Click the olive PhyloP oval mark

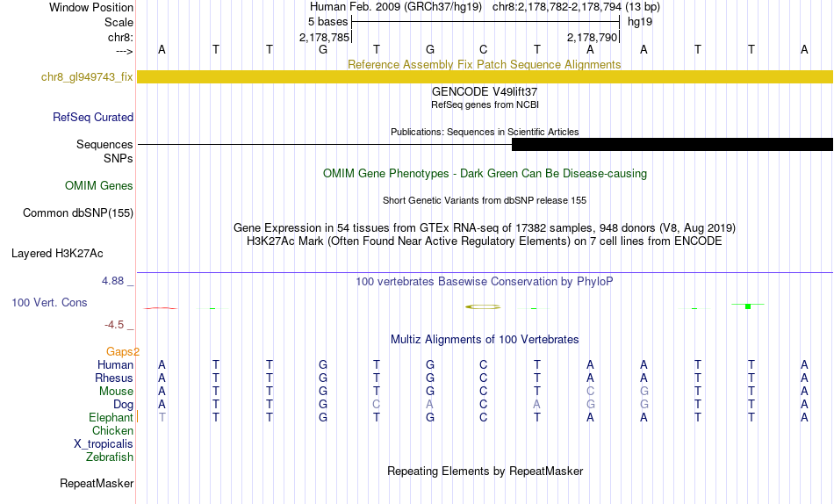(483, 307)
